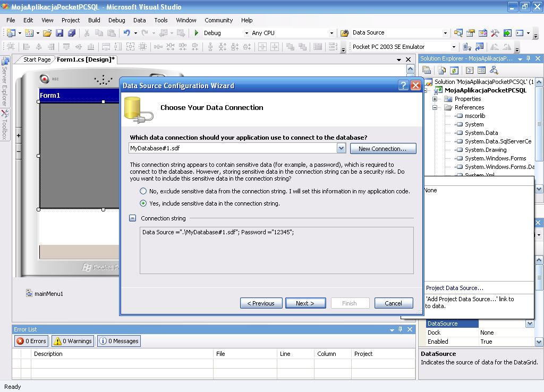Image resolution: width=544 pixels, height=392 pixels.
Task: Click the Properties Window toolbar icon
Action: coord(471,33)
